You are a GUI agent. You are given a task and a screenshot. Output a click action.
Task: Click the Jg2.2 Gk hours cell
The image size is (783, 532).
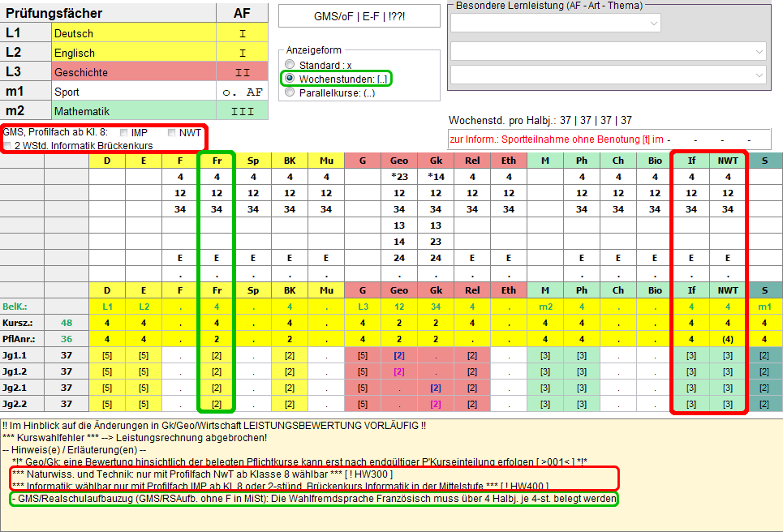(436, 404)
